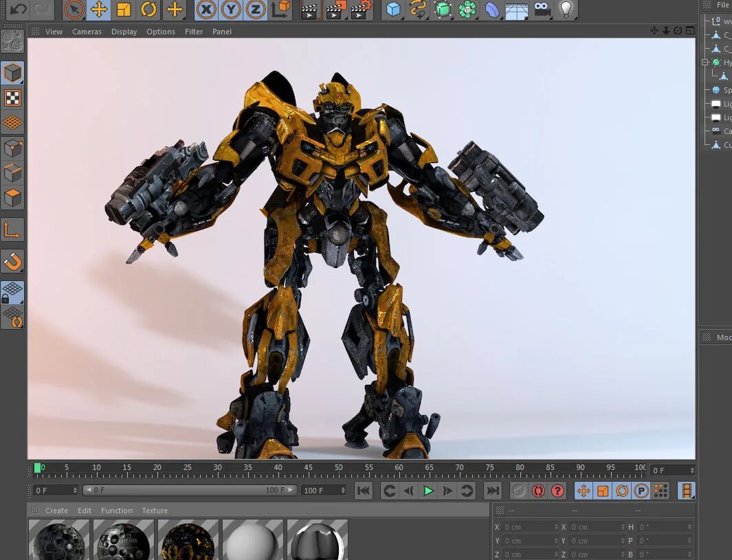Toggle Locked Workplane icon
The image size is (732, 560).
coord(12,293)
